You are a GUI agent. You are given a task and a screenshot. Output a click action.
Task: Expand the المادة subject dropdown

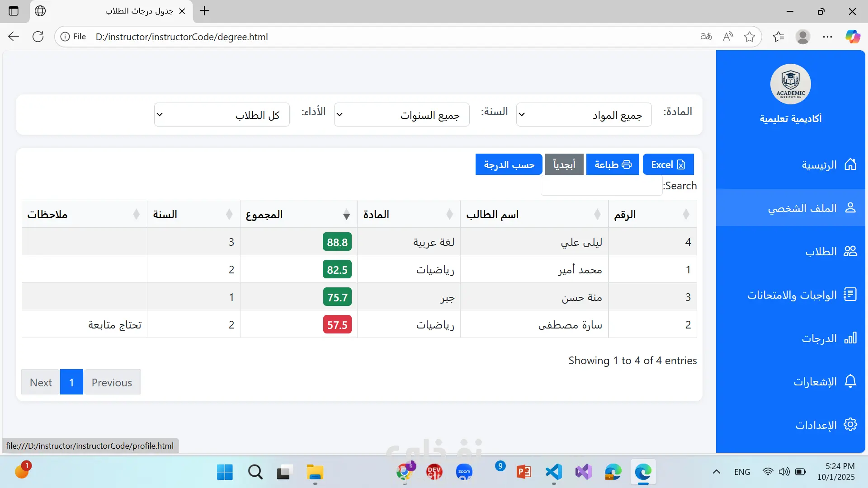click(583, 115)
